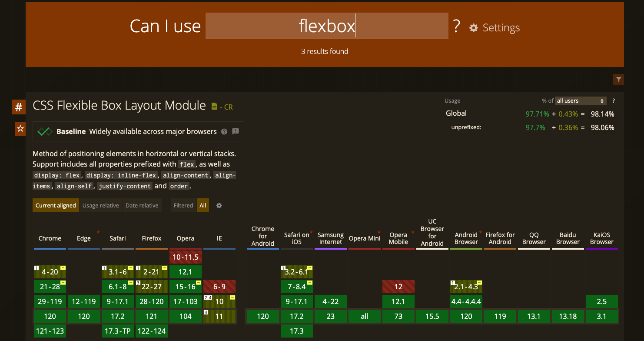Screen dimensions: 644x341
Task: Open the CR specification document icon
Action: [214, 107]
